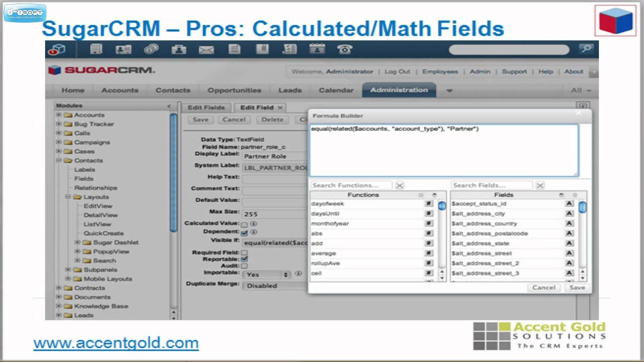This screenshot has width=644, height=362.
Task: Click the A icon beside $alt_address_city
Action: pyautogui.click(x=569, y=214)
